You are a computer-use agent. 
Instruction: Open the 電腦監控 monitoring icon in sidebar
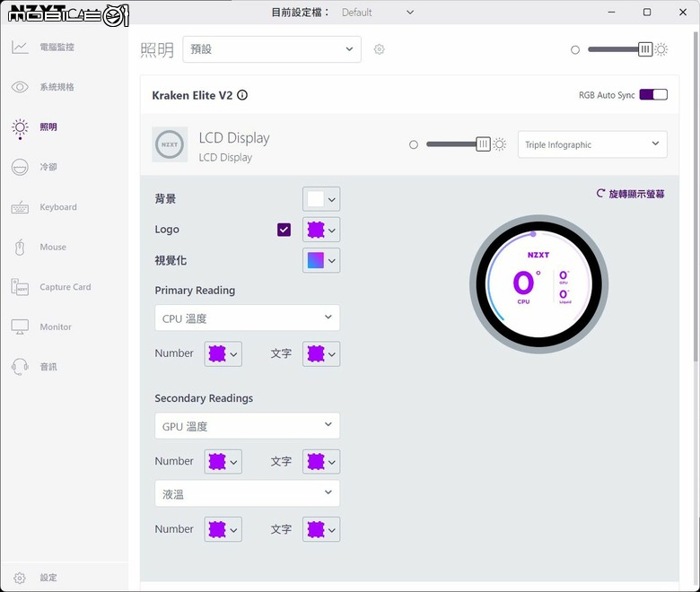[x=20, y=48]
